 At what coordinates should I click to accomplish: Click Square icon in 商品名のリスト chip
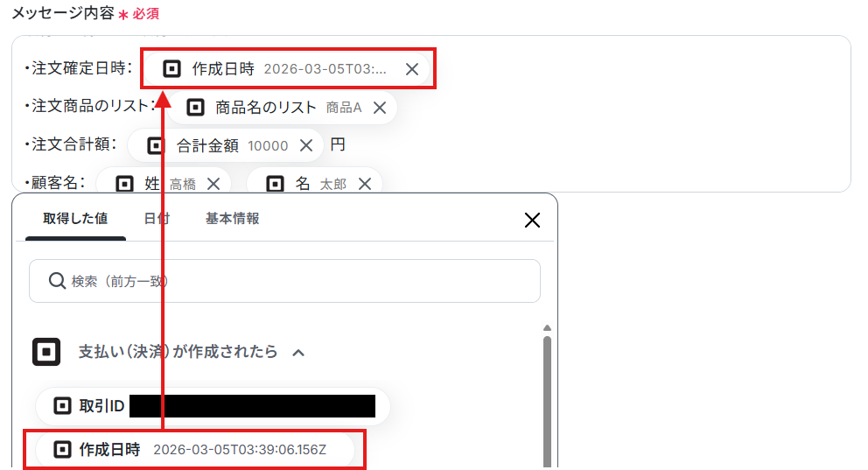point(195,108)
